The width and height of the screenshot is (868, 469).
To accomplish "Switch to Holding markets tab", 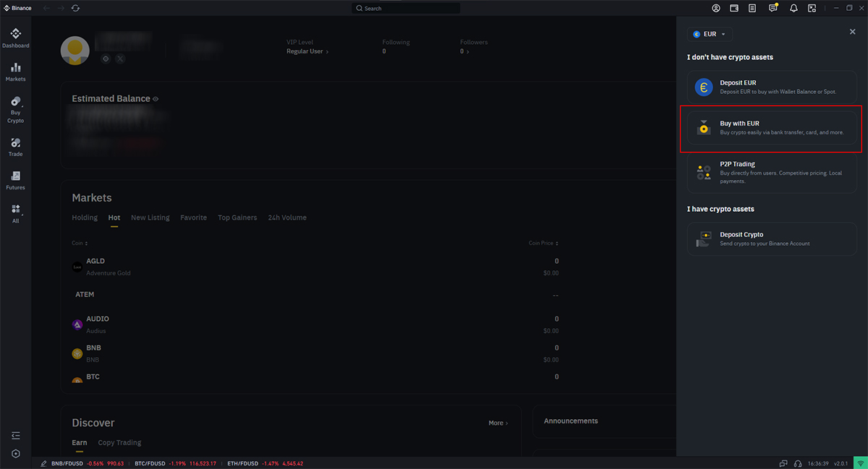I will point(85,218).
